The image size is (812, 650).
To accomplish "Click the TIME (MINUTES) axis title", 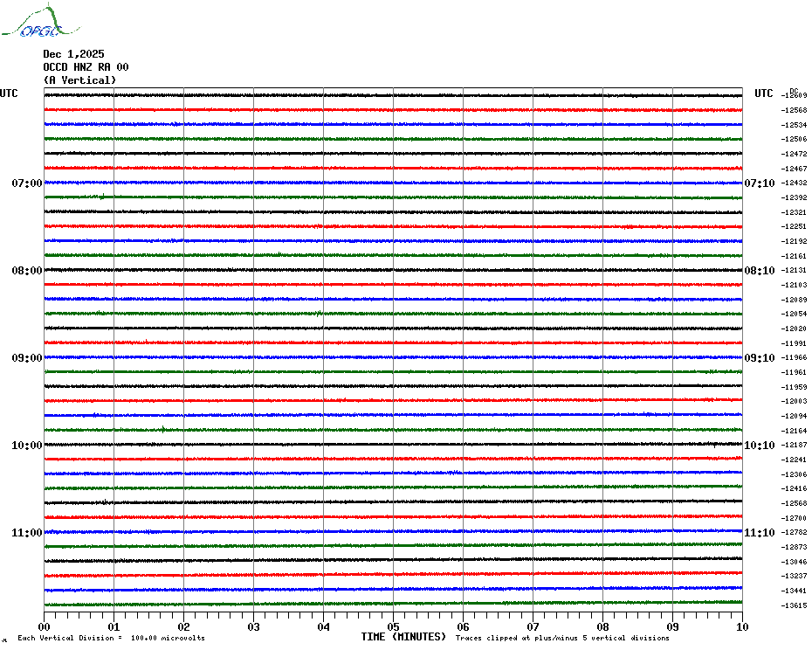I will [403, 637].
